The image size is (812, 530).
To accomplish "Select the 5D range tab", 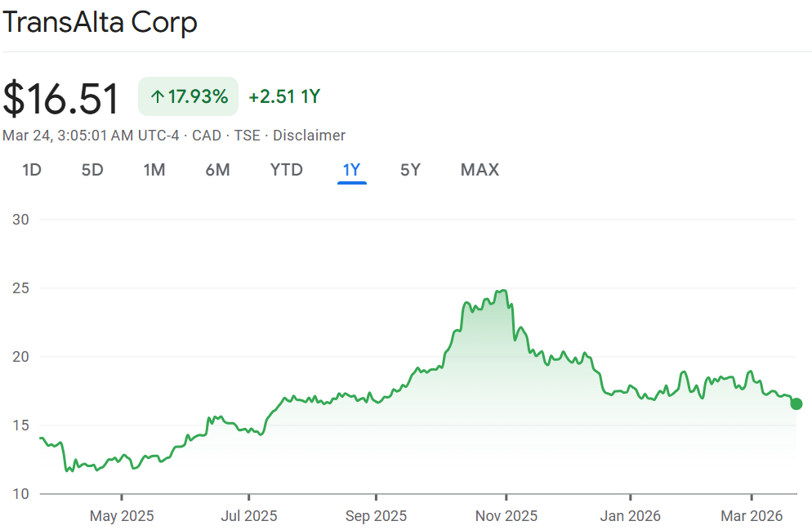I will 92,170.
